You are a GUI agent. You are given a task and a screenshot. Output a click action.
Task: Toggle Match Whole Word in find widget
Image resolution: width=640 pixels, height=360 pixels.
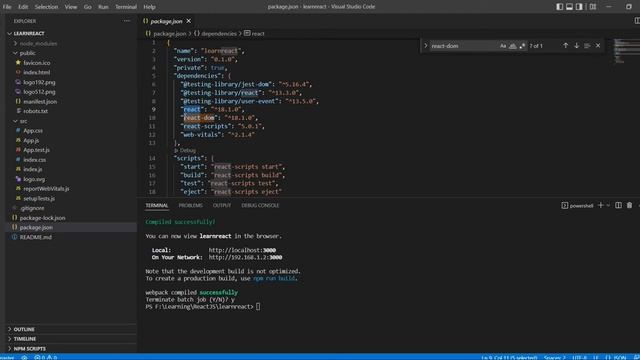tap(513, 46)
